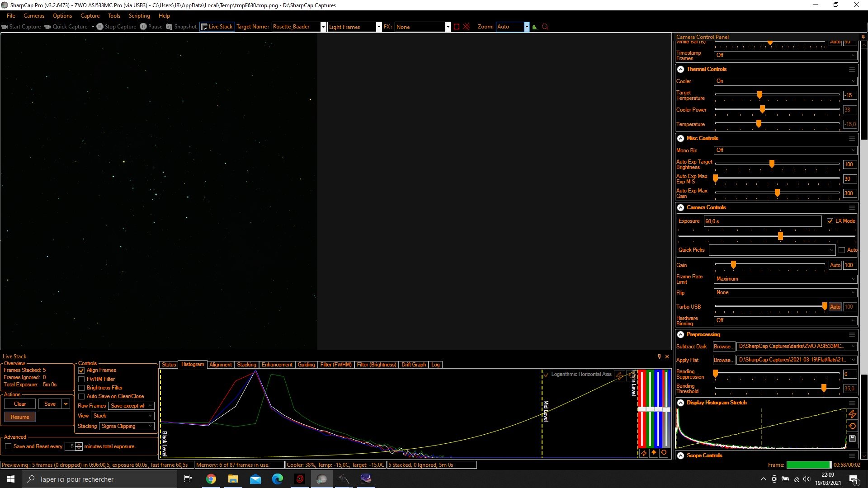
Task: Click the focus score tool icon
Action: [545, 27]
